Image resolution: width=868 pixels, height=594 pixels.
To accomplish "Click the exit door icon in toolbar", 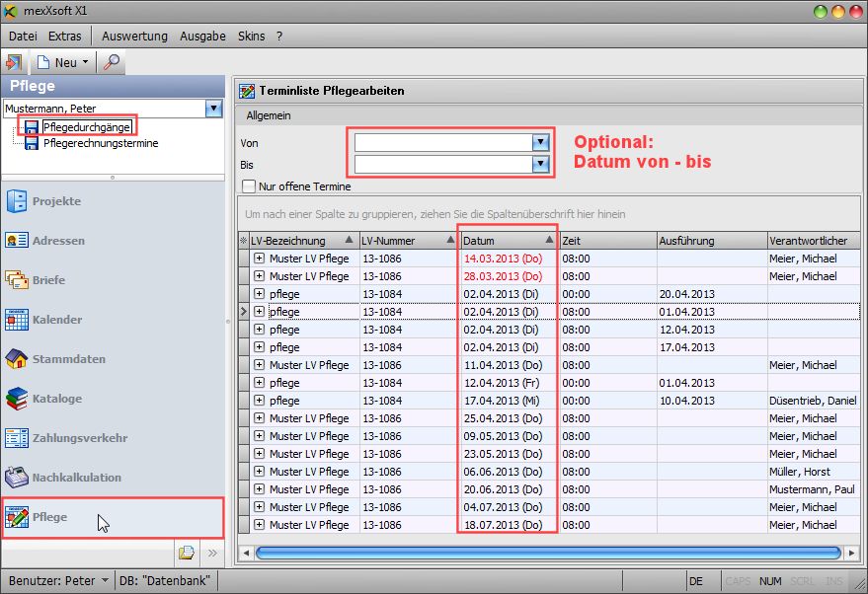I will click(x=14, y=62).
